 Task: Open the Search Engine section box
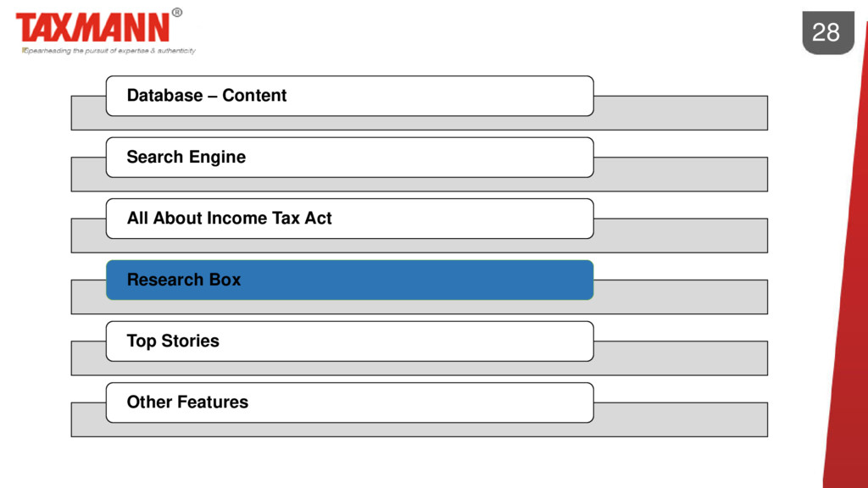coord(350,157)
